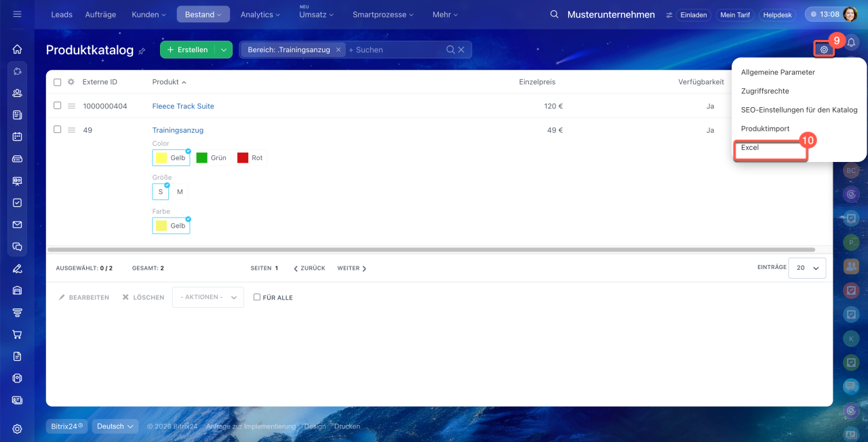
Task: Check the Fleece Track Suite row checkbox
Action: (58, 106)
